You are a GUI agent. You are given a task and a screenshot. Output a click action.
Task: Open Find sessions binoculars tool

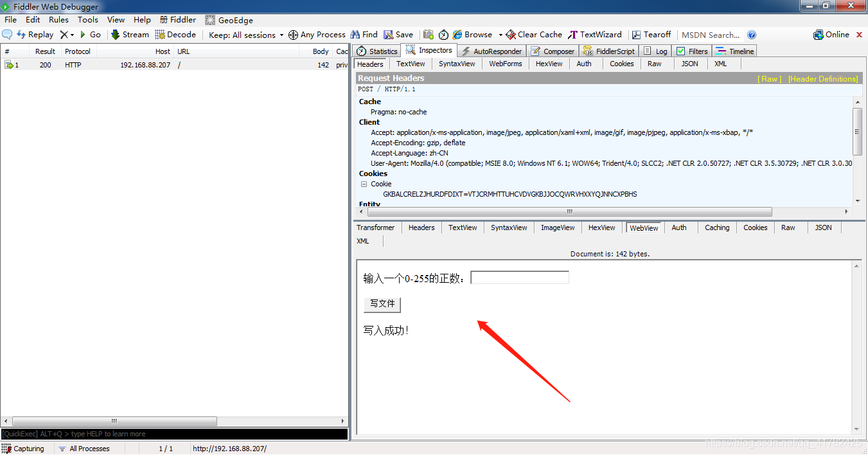tap(363, 35)
